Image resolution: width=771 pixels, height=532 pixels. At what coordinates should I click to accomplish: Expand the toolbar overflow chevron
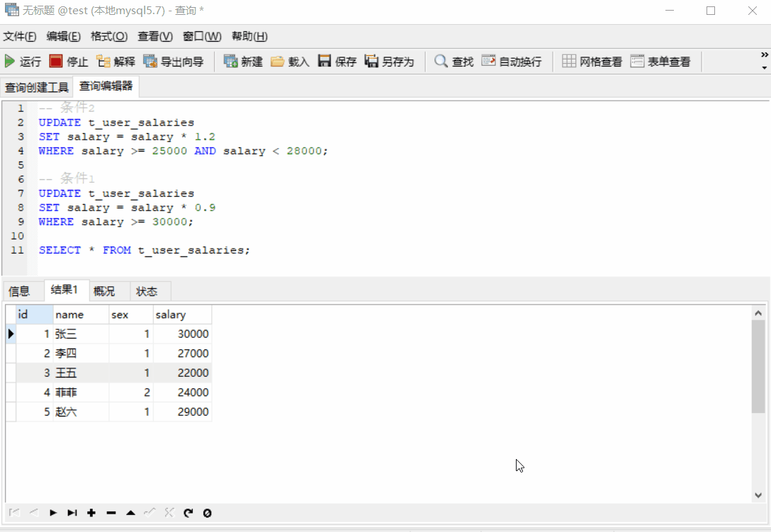coord(763,55)
